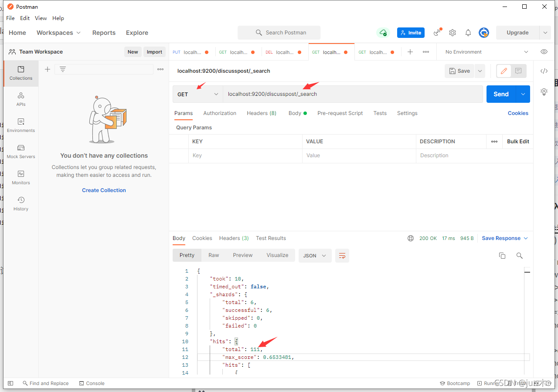Open the notifications bell
The width and height of the screenshot is (558, 392).
(x=468, y=33)
